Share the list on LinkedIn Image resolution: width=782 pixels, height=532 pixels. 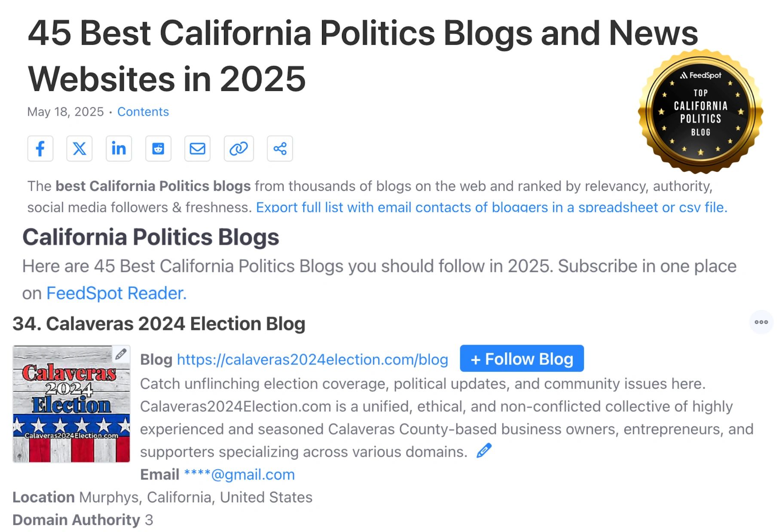119,149
